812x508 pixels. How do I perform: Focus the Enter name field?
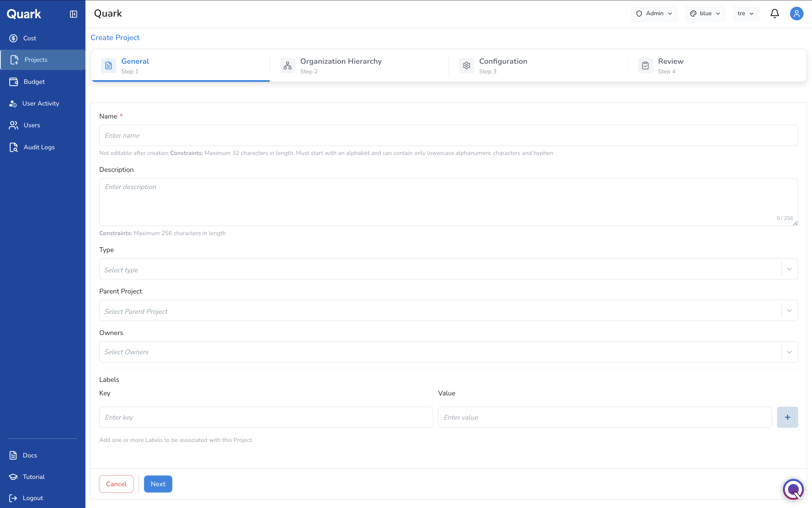(x=449, y=135)
